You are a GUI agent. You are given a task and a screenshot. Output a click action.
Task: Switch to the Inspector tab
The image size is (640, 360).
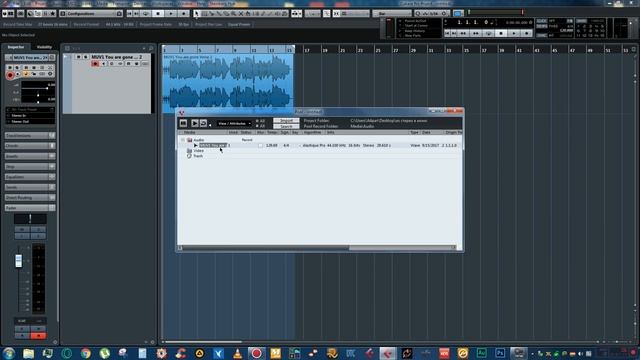(16, 47)
